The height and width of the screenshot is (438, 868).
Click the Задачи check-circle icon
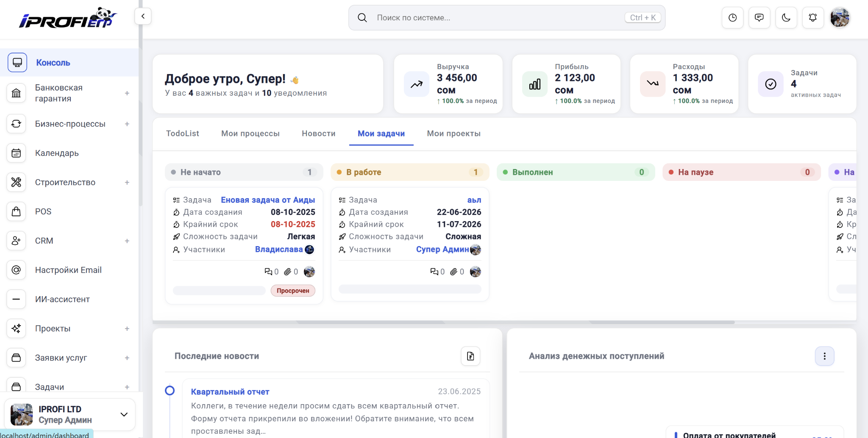coord(771,84)
